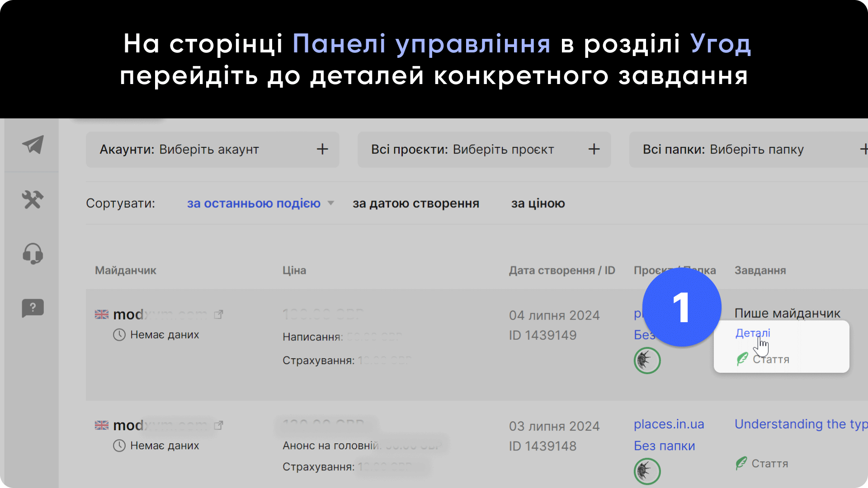The width and height of the screenshot is (868, 488).
Task: Click round avatar in ID 1439149 row
Action: (647, 361)
